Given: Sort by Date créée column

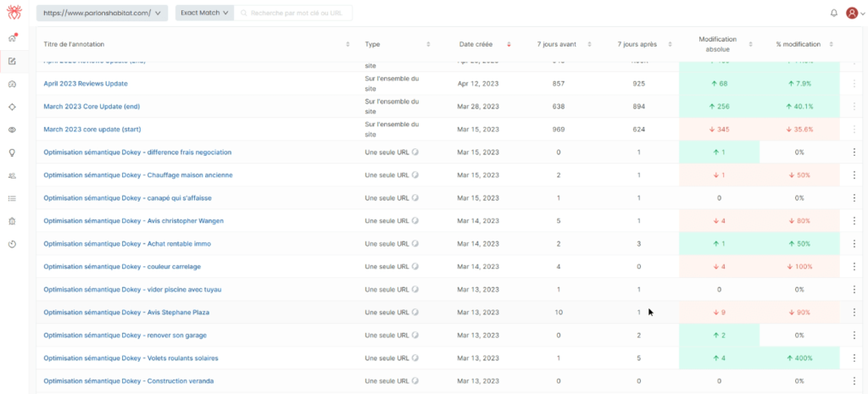Looking at the screenshot, I should [509, 44].
